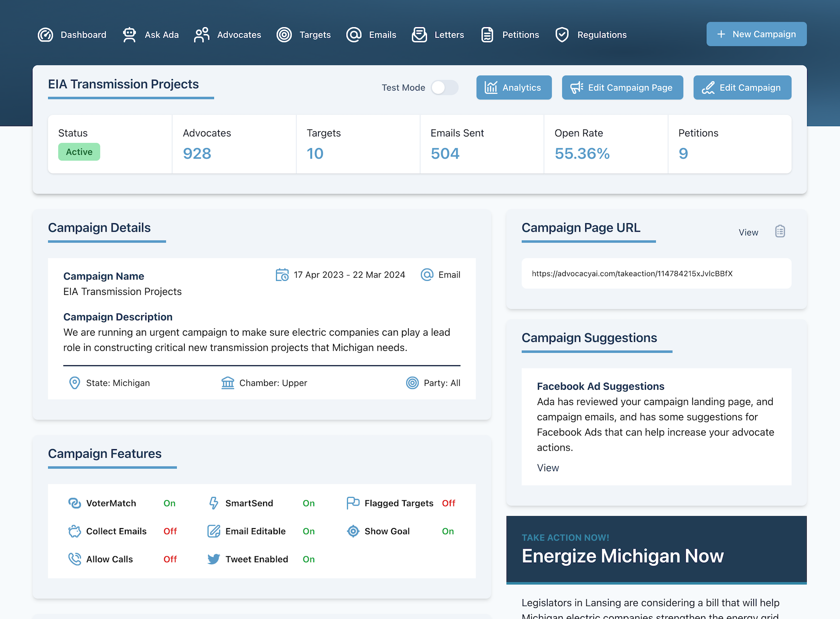This screenshot has height=619, width=840.
Task: Click the New Campaign button
Action: 756,34
